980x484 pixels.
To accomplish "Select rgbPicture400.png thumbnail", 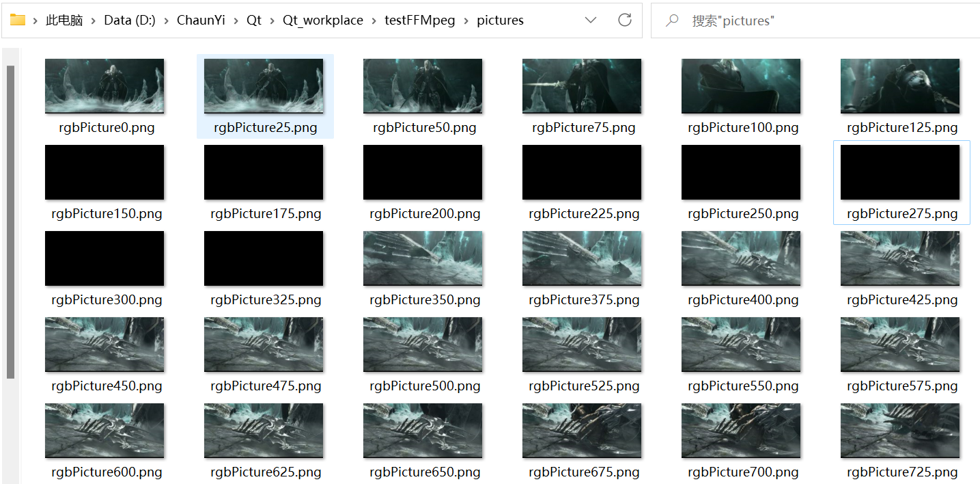I will [x=741, y=258].
